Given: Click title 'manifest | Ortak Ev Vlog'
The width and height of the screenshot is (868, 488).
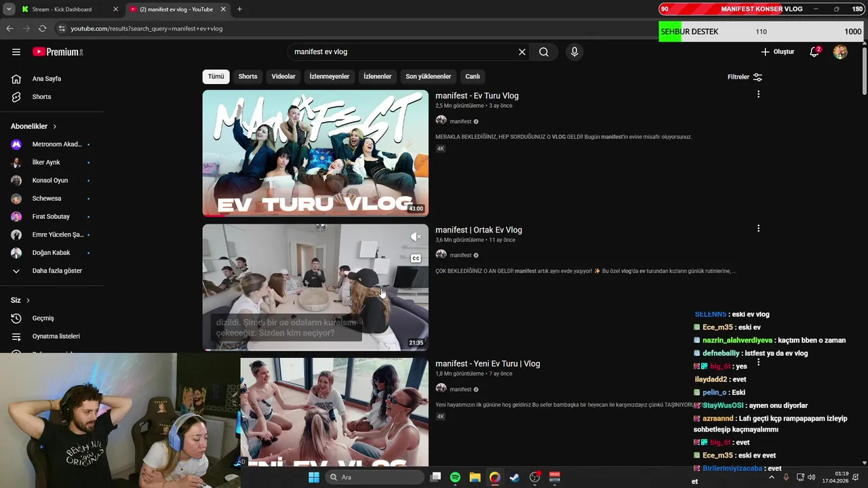Looking at the screenshot, I should pos(479,230).
